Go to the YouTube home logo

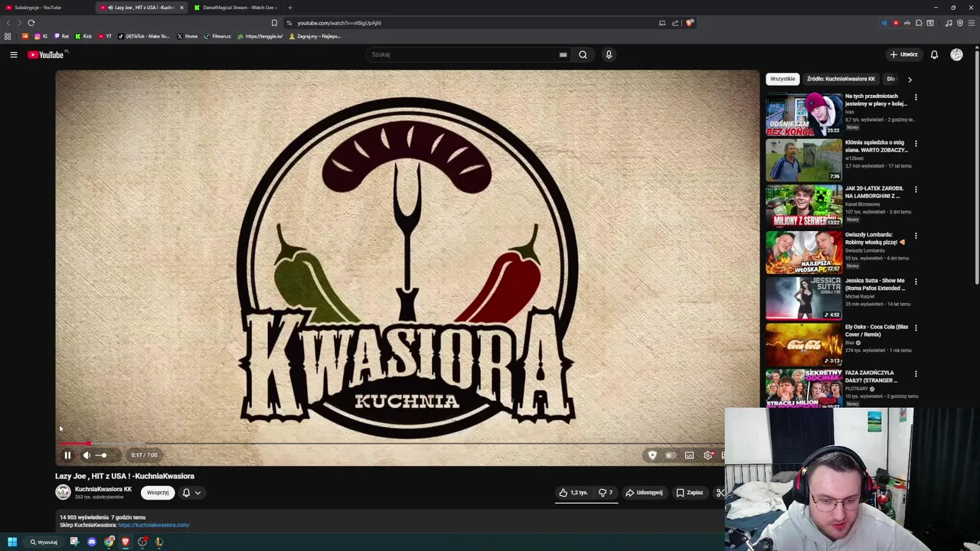click(x=47, y=54)
